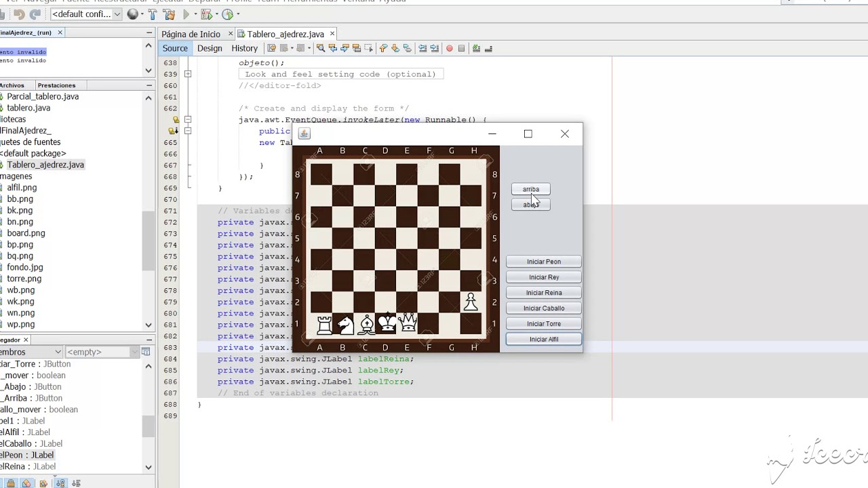Click the Iniciar Peon button
The width and height of the screenshot is (868, 488).
(x=544, y=262)
